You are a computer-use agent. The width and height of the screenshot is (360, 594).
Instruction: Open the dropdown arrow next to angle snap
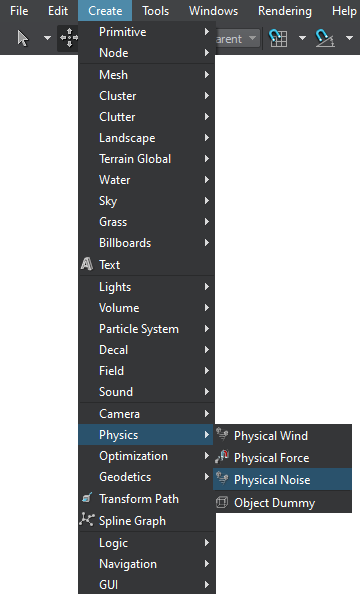click(349, 38)
